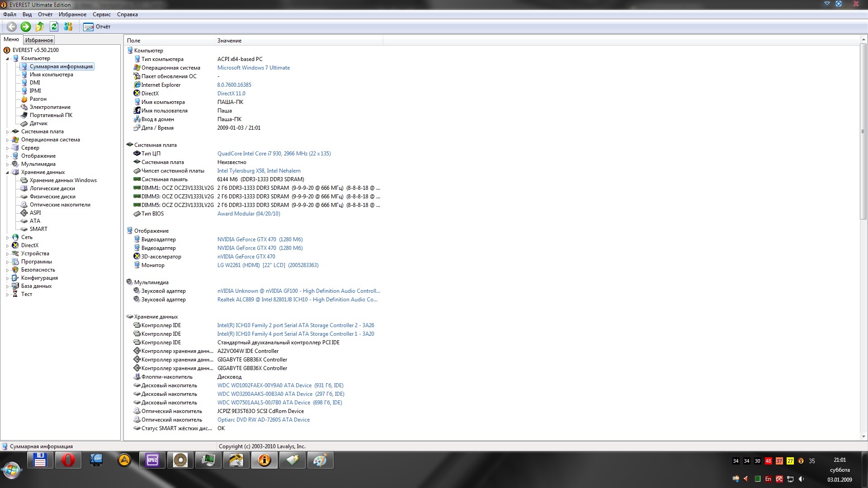868x488 pixels.
Task: Open the Справка menu
Action: click(x=127, y=14)
